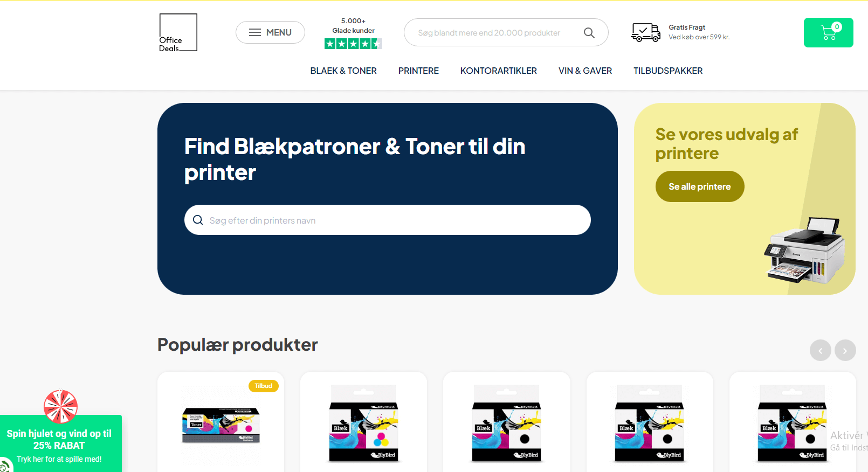Image resolution: width=868 pixels, height=472 pixels.
Task: Click the header search magnifier icon
Action: [x=589, y=33]
